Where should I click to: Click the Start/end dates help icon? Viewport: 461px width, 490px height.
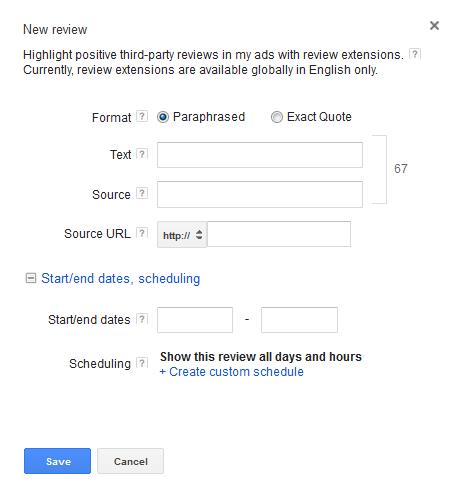pyautogui.click(x=142, y=319)
